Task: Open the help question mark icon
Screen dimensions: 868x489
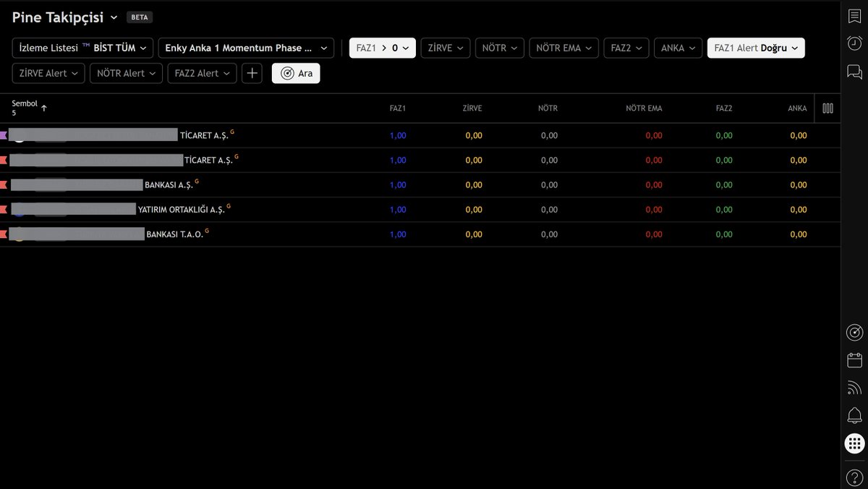Action: [x=854, y=477]
